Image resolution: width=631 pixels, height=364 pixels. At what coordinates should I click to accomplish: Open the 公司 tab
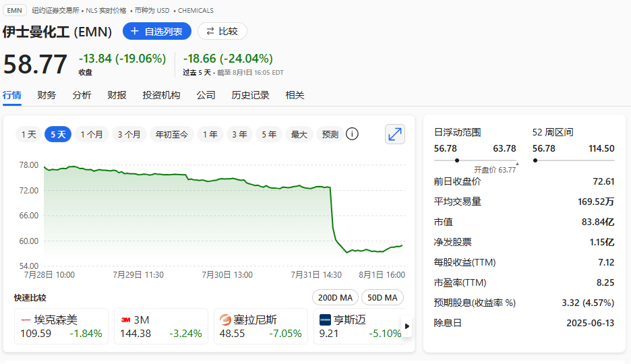[206, 95]
